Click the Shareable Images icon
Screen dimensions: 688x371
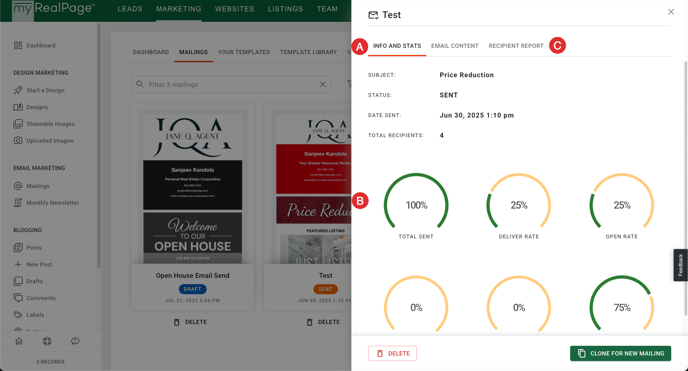(x=18, y=124)
